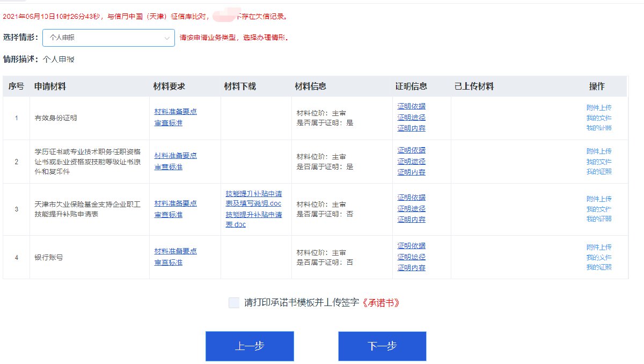View 证明依据 for 有效身份证明 row
The height and width of the screenshot is (364, 644).
[x=411, y=106]
